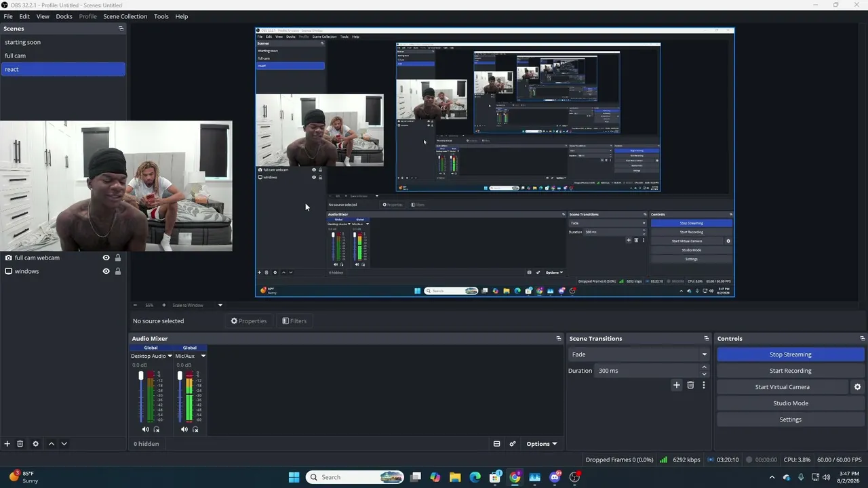Open transition properties three-dot menu
This screenshot has height=488, width=868.
[704, 385]
